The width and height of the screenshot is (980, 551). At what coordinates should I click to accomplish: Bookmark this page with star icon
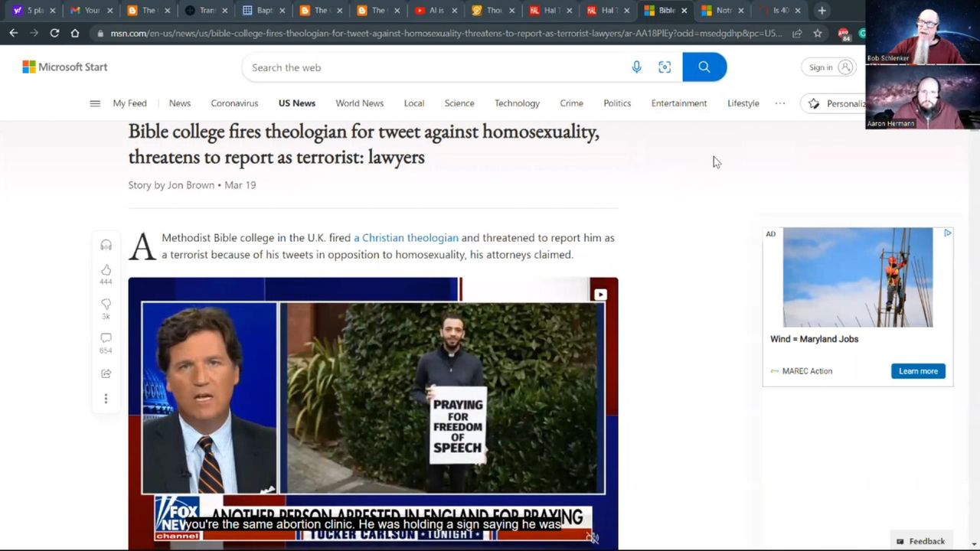(818, 34)
